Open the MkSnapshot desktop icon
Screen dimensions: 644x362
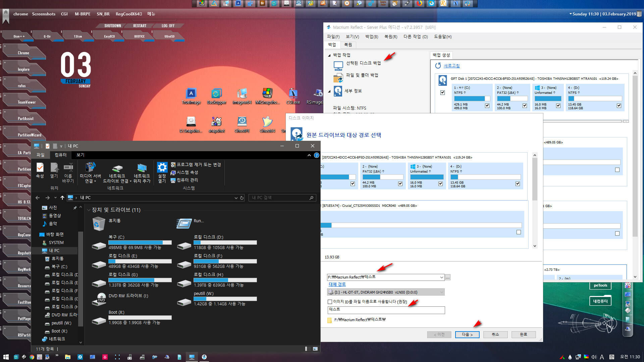[x=267, y=96]
